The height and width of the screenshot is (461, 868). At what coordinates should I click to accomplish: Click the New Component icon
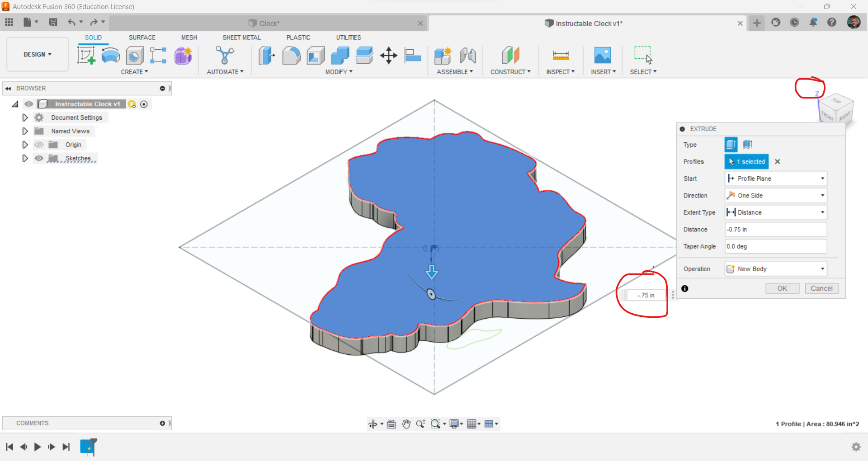[443, 56]
